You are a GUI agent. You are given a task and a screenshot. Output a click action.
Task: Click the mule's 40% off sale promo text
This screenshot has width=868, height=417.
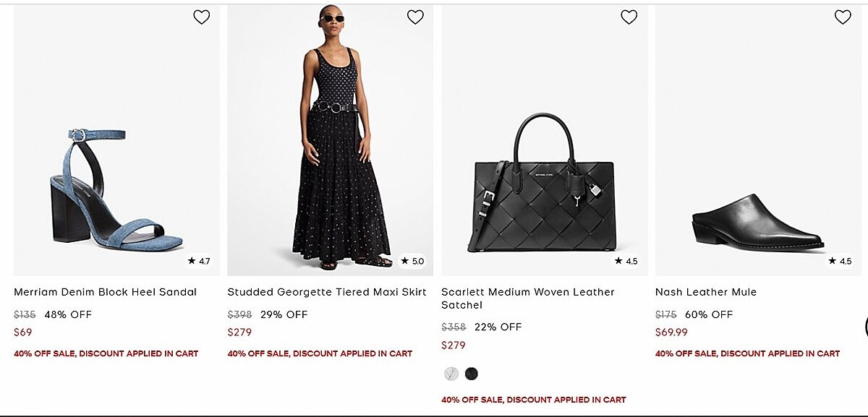point(747,353)
